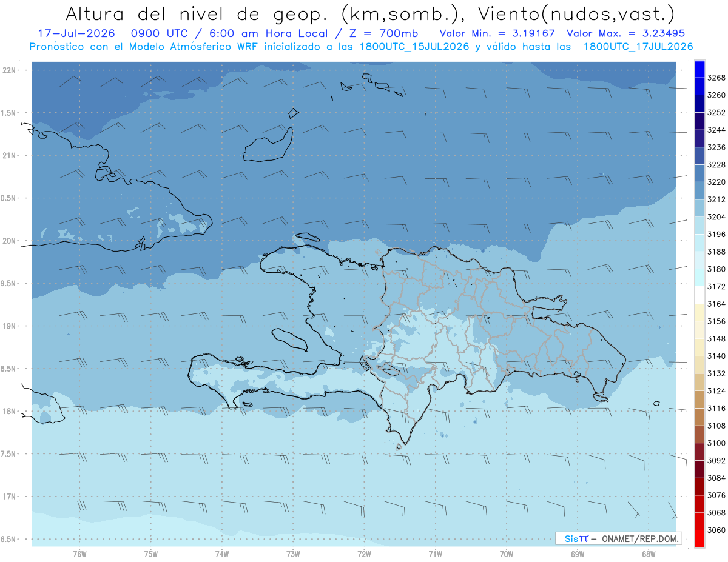Click 'Valor Max. = 3.23495' text

click(x=627, y=33)
